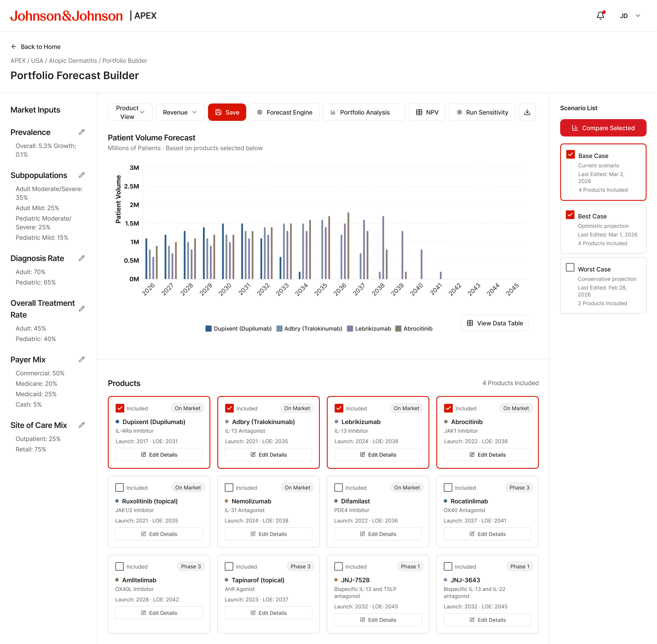Click the edit icon on the Adbry card

coord(253,455)
